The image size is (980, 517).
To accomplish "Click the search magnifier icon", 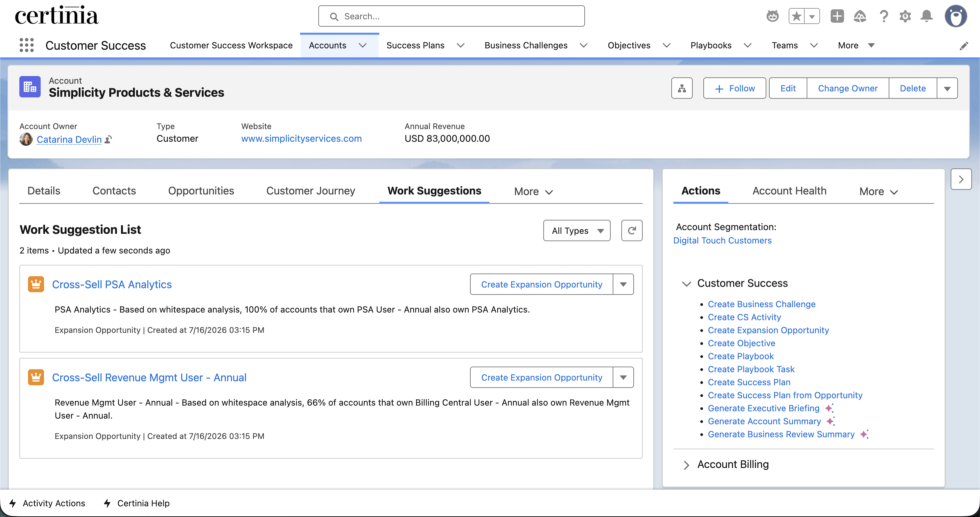I will [x=334, y=16].
